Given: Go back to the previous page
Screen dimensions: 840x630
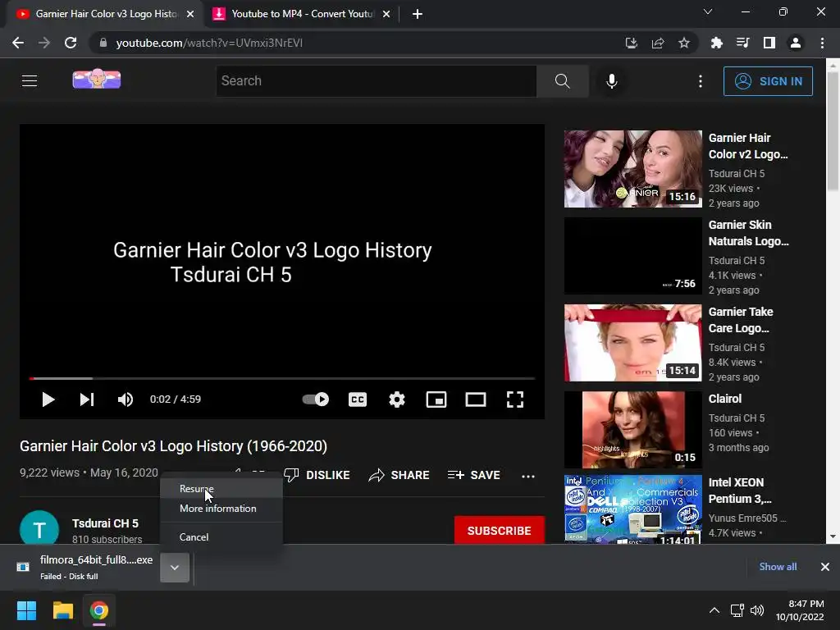Looking at the screenshot, I should [18, 43].
